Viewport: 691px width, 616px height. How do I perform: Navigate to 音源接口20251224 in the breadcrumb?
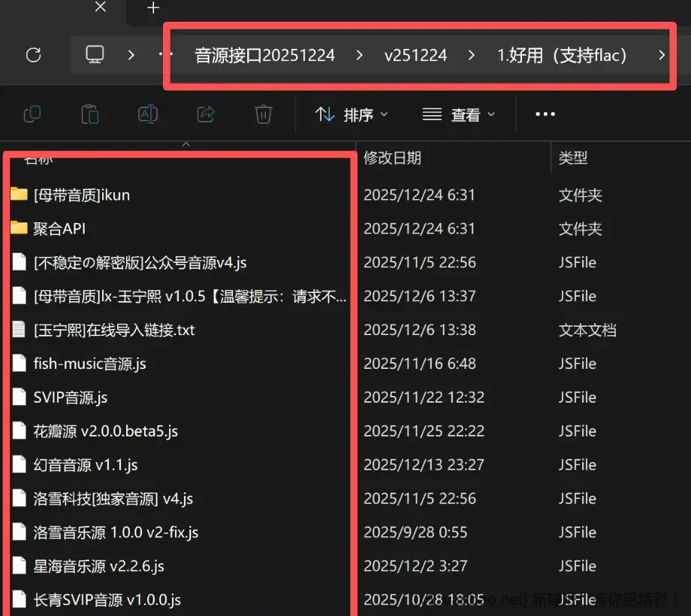(264, 54)
